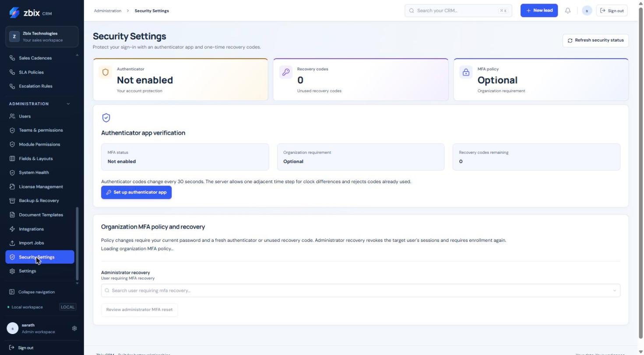Open Backup & Recovery
The height and width of the screenshot is (355, 644).
pos(40,201)
